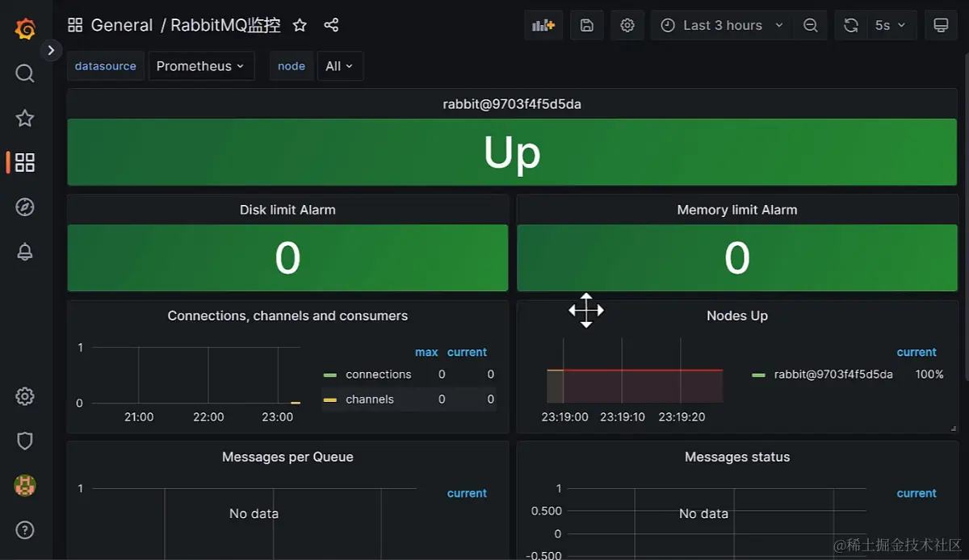Share the dashboard via share icon
The height and width of the screenshot is (560, 969).
(331, 25)
